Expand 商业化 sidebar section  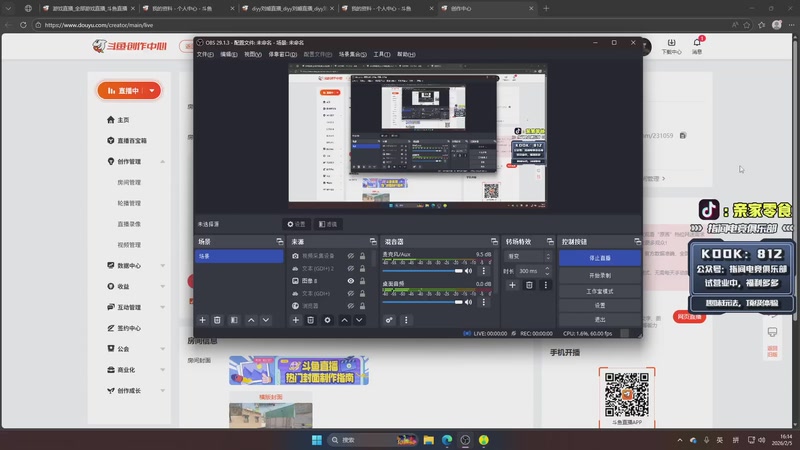click(x=163, y=370)
